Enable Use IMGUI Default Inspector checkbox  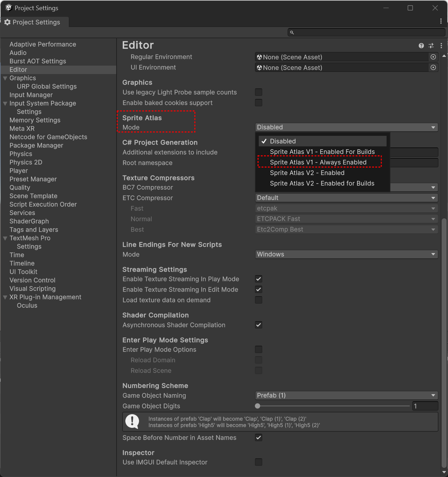pos(259,462)
